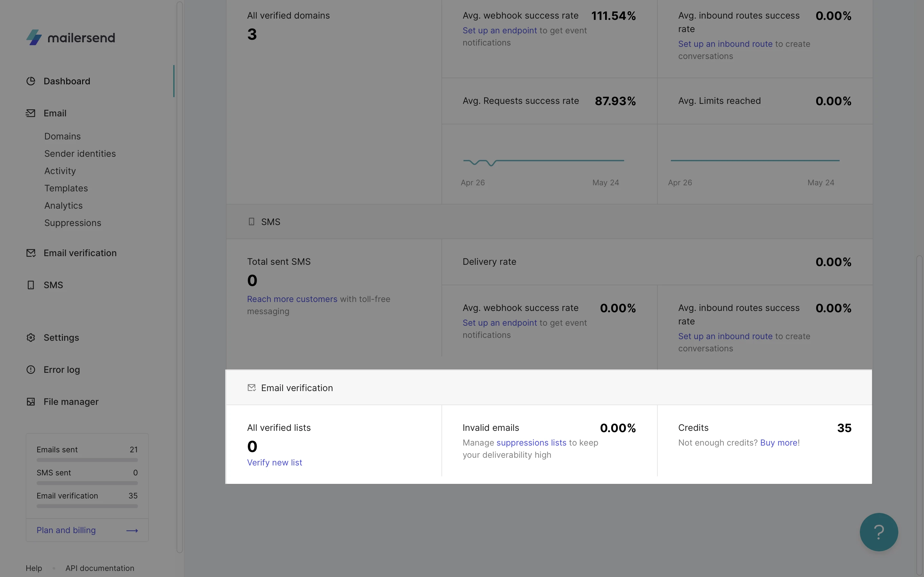Click the Emails sent usage progress bar
Image resolution: width=924 pixels, height=577 pixels.
(x=87, y=460)
